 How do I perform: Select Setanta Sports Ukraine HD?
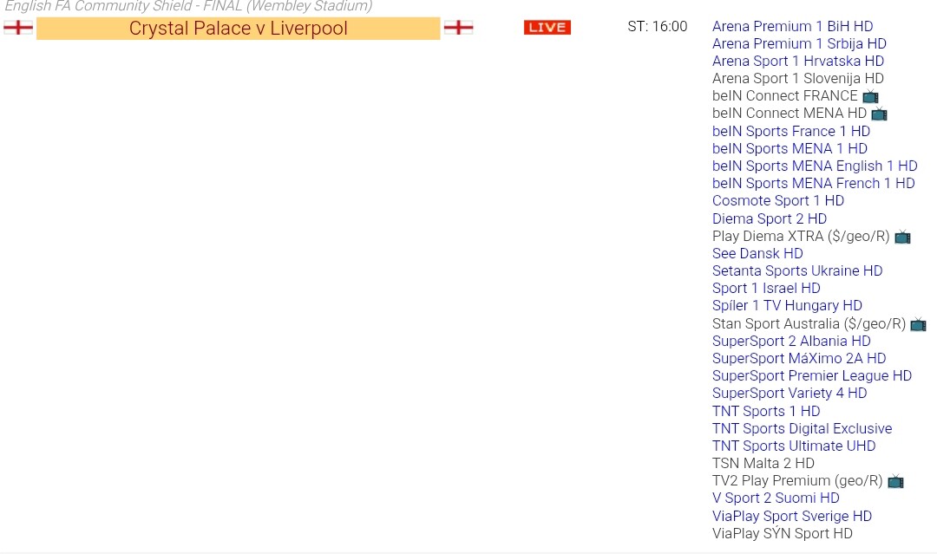click(x=796, y=270)
